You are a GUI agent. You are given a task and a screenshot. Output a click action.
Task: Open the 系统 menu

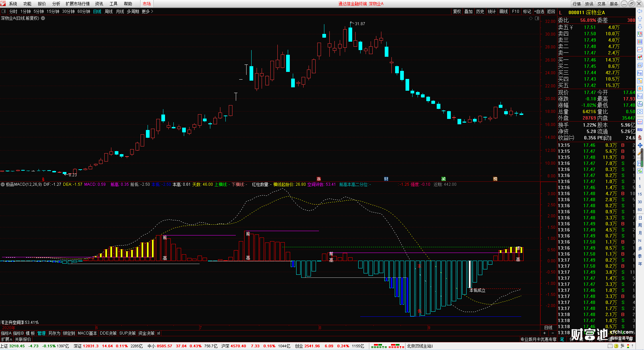tap(13, 4)
